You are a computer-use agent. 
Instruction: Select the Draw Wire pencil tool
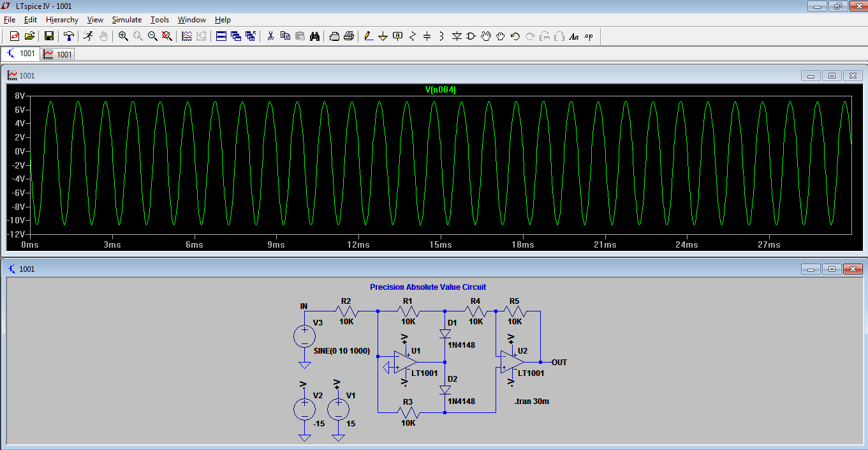[368, 36]
